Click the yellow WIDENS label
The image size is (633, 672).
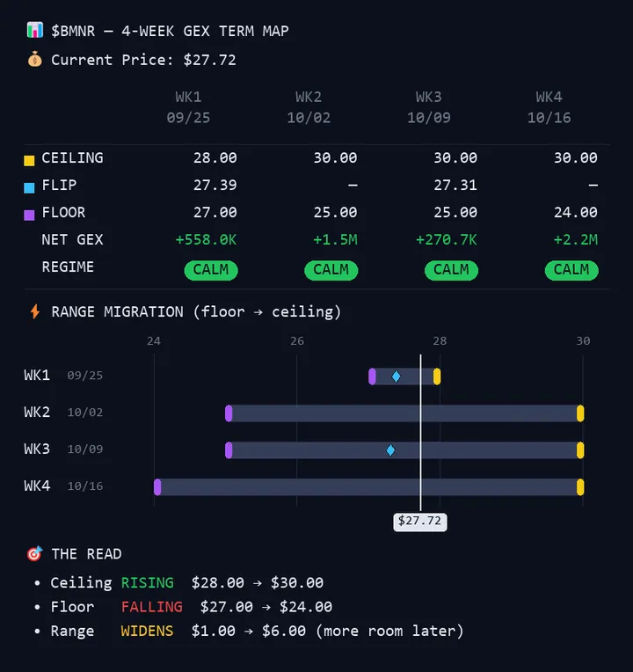[148, 631]
